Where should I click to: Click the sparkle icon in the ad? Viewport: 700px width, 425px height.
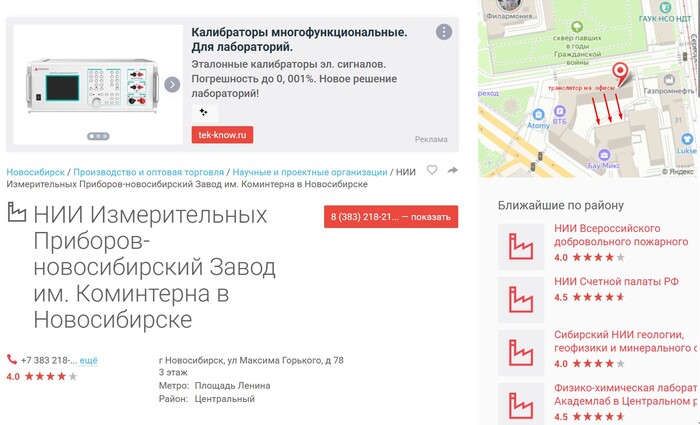tap(204, 112)
